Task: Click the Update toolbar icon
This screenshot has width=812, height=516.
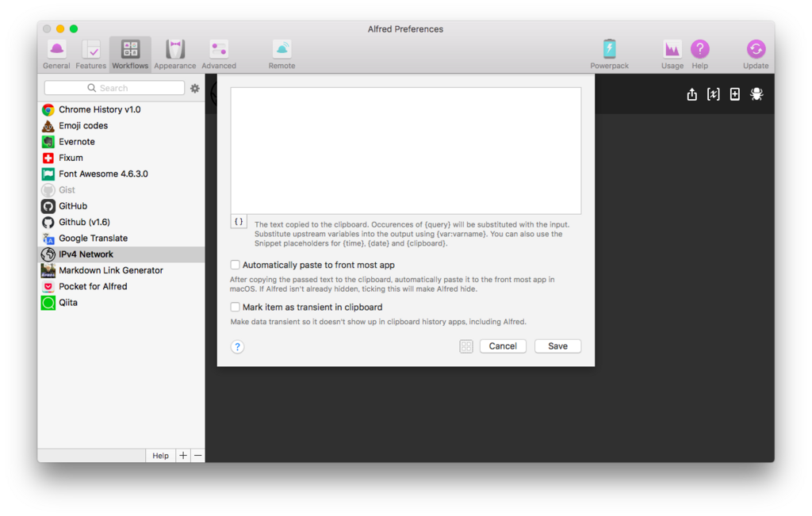Action: (756, 55)
